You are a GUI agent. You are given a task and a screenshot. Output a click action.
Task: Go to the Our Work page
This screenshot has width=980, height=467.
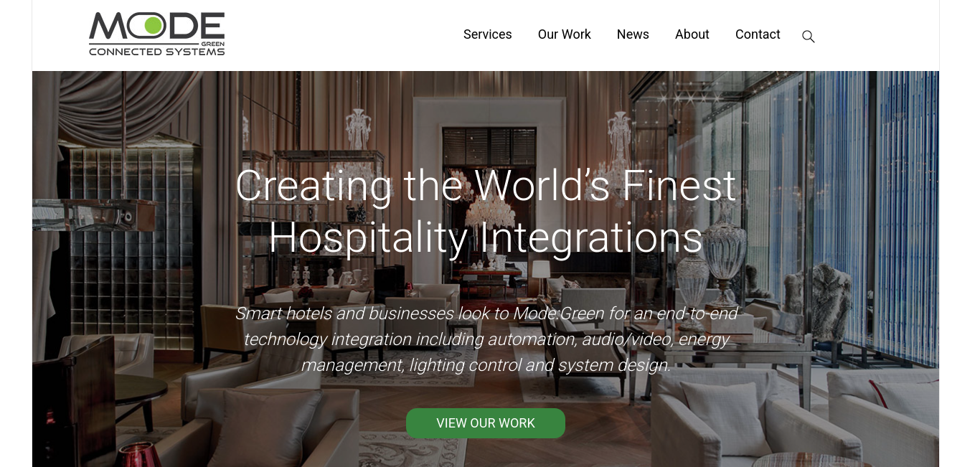[564, 34]
